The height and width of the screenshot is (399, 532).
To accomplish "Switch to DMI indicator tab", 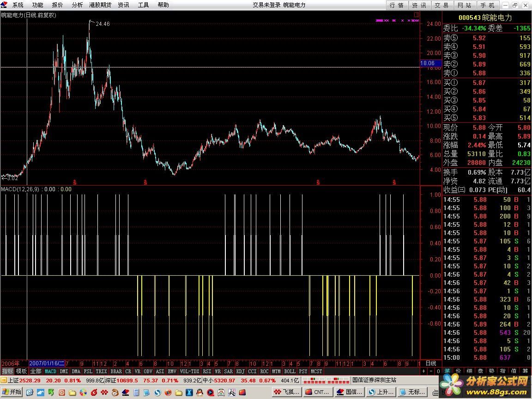I will 64,371.
